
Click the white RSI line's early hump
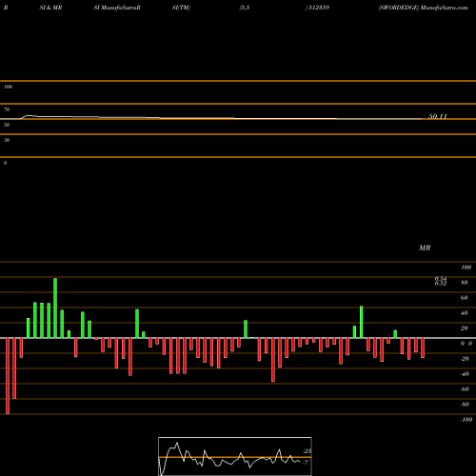29,116
